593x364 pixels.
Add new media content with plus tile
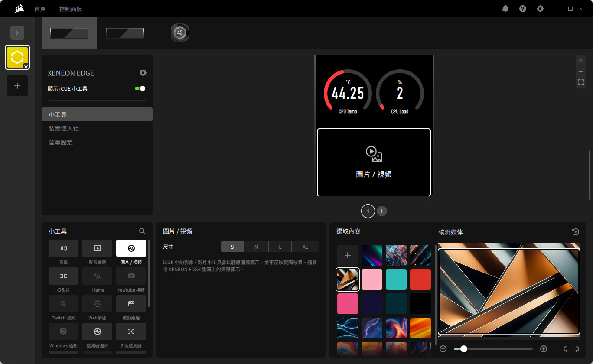click(x=348, y=255)
